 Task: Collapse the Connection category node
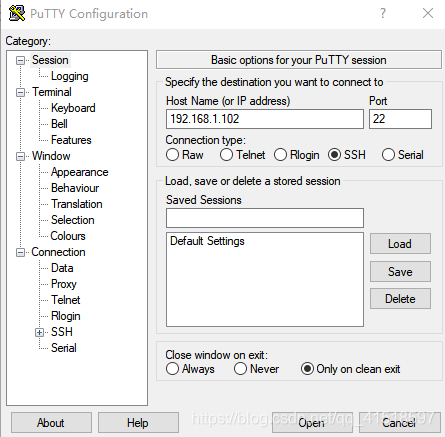pyautogui.click(x=20, y=252)
